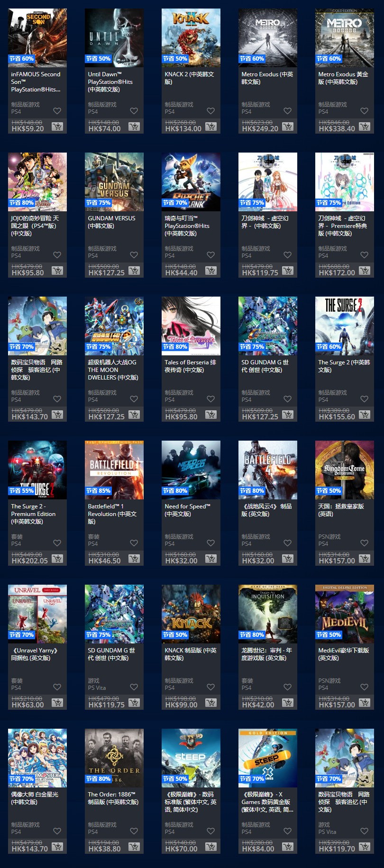Toggle heart for MediEvil豪华下载版
The image size is (384, 868).
tap(365, 687)
